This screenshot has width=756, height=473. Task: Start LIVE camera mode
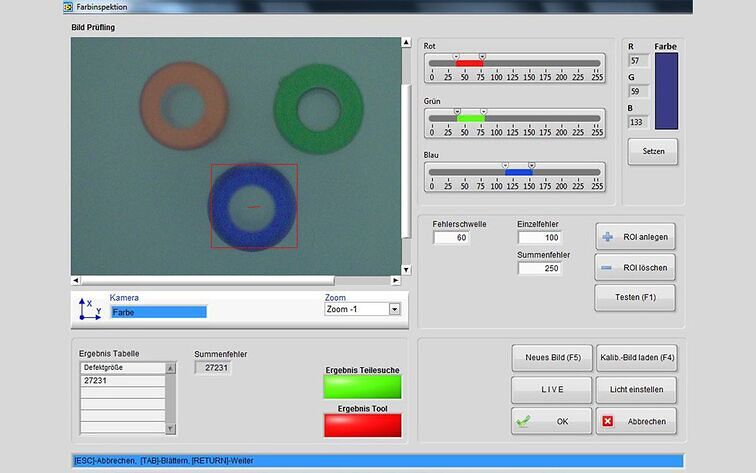[x=551, y=389]
